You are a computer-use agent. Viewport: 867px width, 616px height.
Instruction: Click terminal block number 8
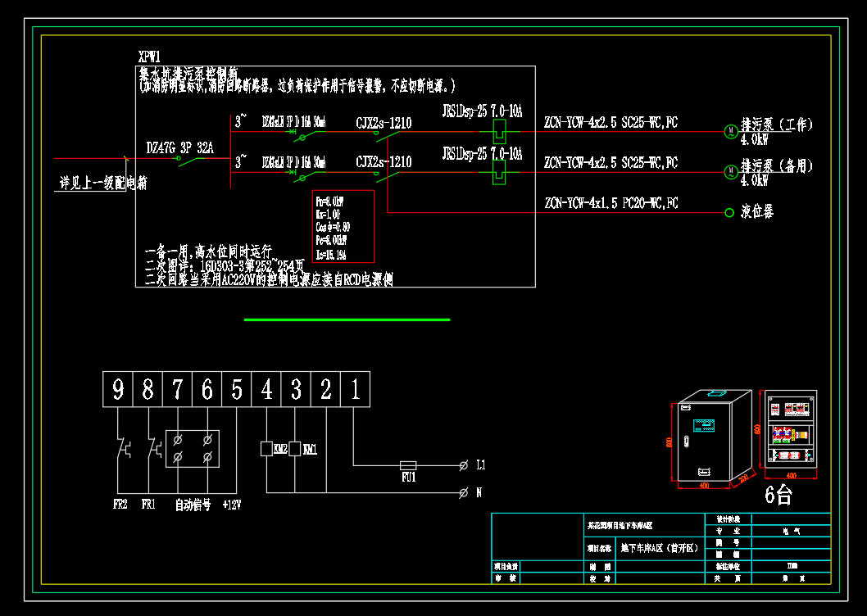pyautogui.click(x=148, y=389)
